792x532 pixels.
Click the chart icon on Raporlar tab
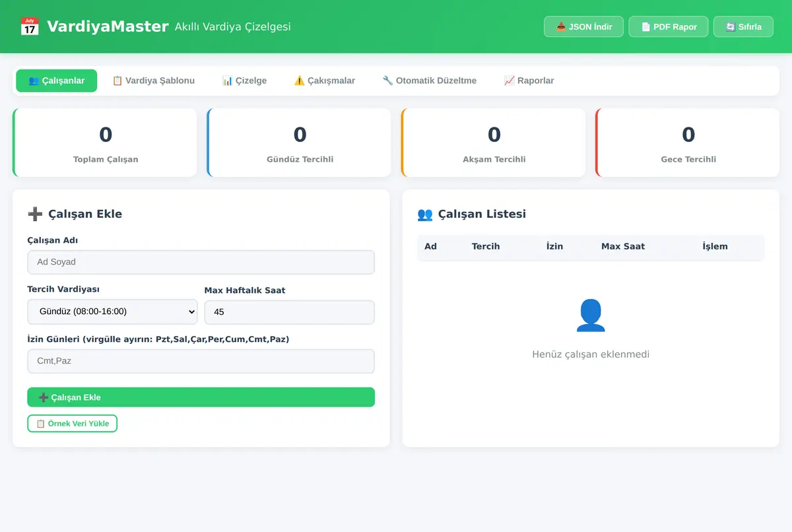click(x=509, y=81)
